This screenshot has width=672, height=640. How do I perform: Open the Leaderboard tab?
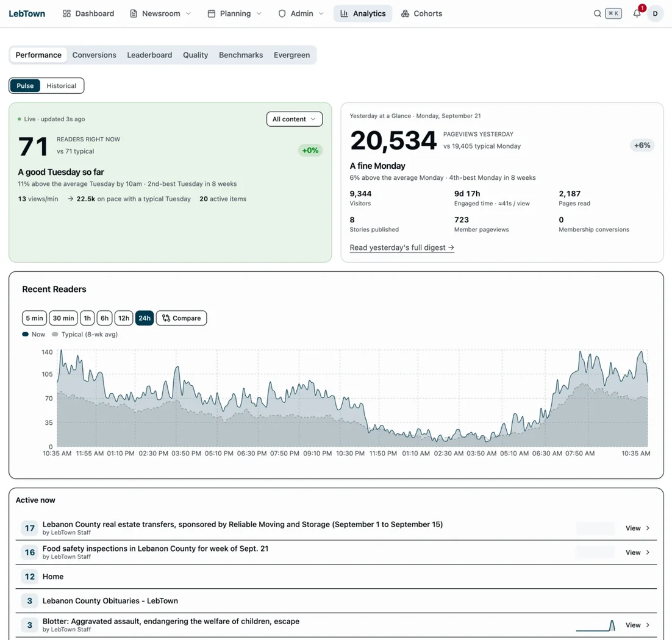point(149,55)
